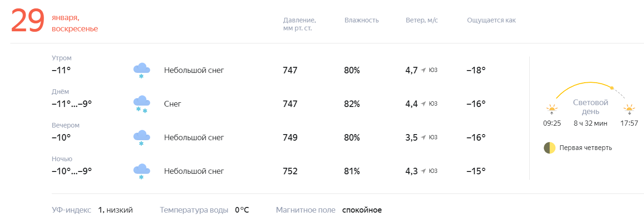Click the sunrise icon above 09:25
This screenshot has width=644, height=221.
tap(552, 109)
